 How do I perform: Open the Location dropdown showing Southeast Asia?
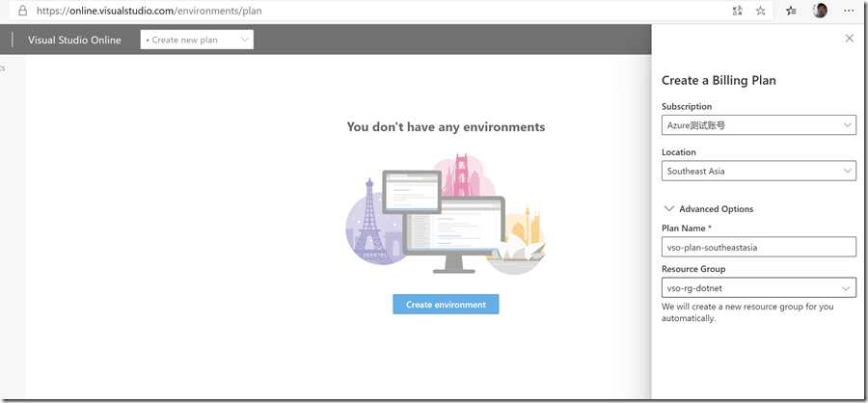point(758,171)
